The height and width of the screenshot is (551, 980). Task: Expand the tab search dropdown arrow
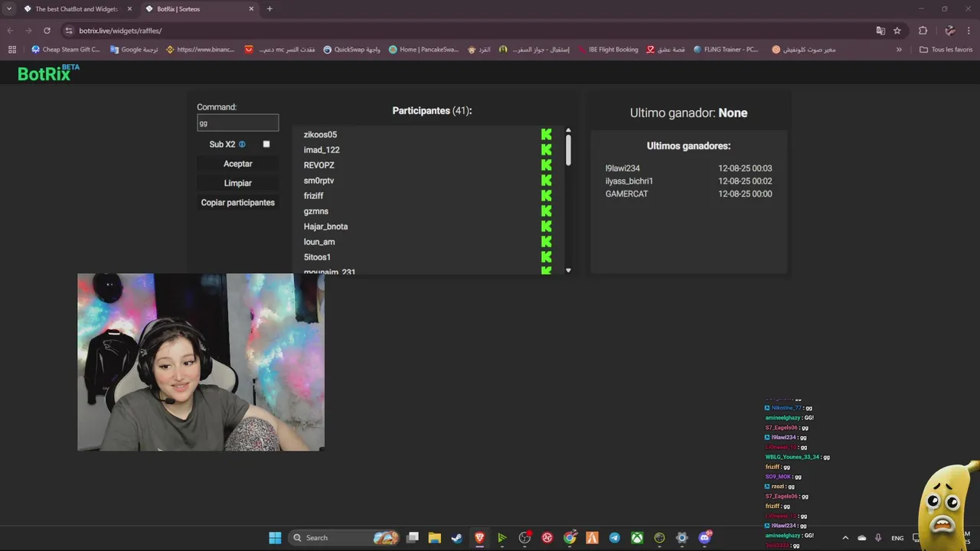point(8,9)
